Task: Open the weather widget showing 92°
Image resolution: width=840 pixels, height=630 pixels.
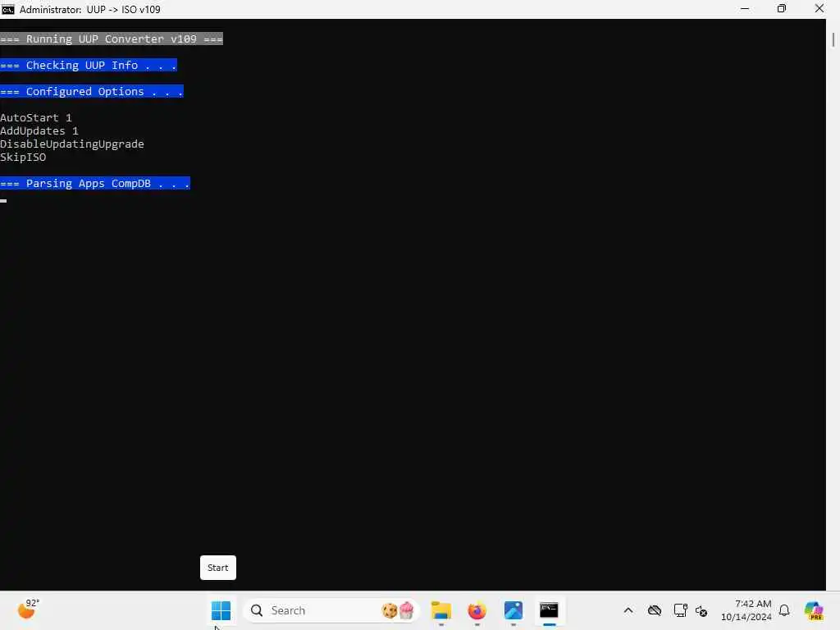Action: click(x=28, y=609)
